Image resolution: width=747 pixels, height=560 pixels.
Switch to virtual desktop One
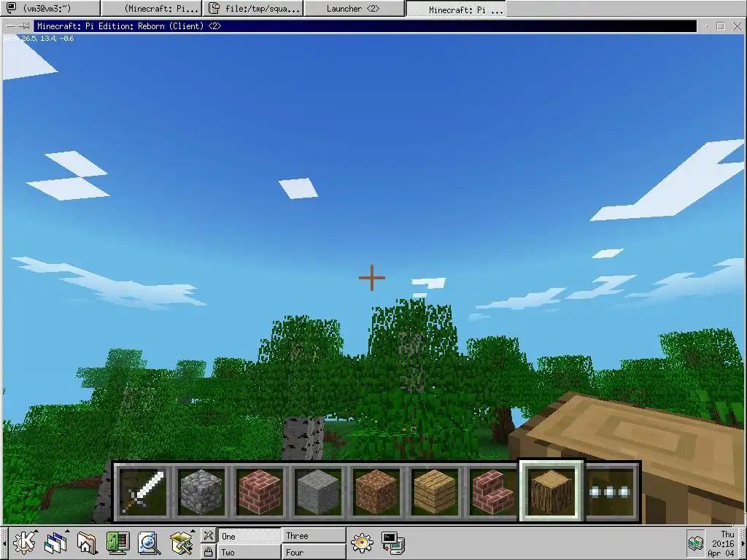coord(249,536)
